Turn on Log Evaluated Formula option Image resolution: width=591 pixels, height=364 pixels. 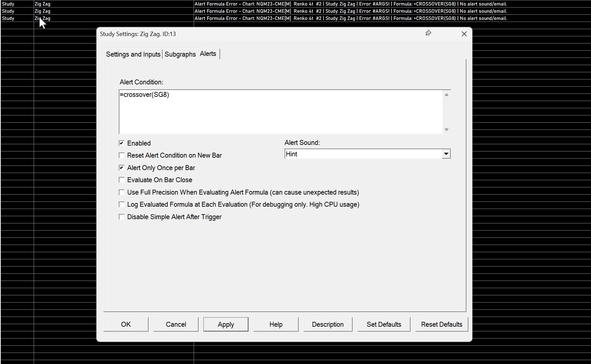click(x=122, y=204)
